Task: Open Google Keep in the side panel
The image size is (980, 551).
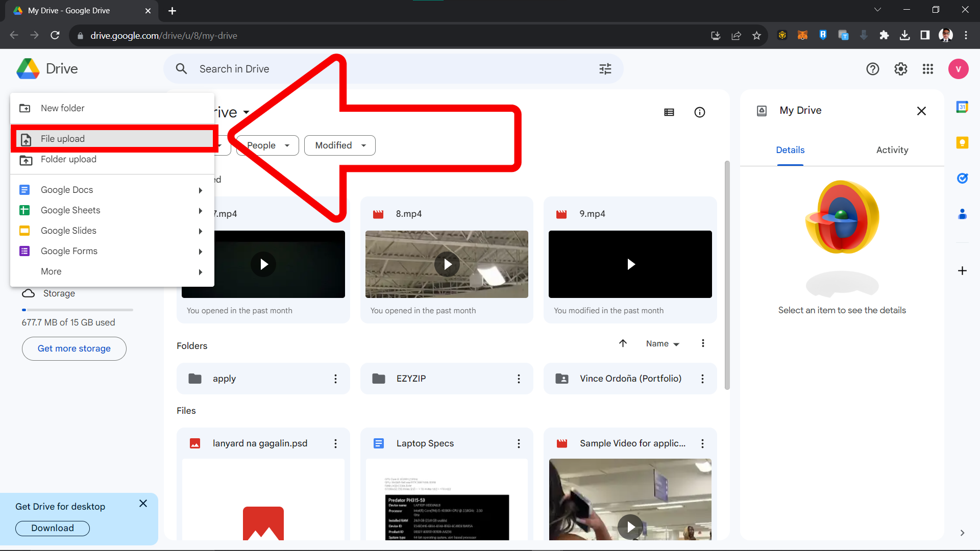Action: (963, 143)
